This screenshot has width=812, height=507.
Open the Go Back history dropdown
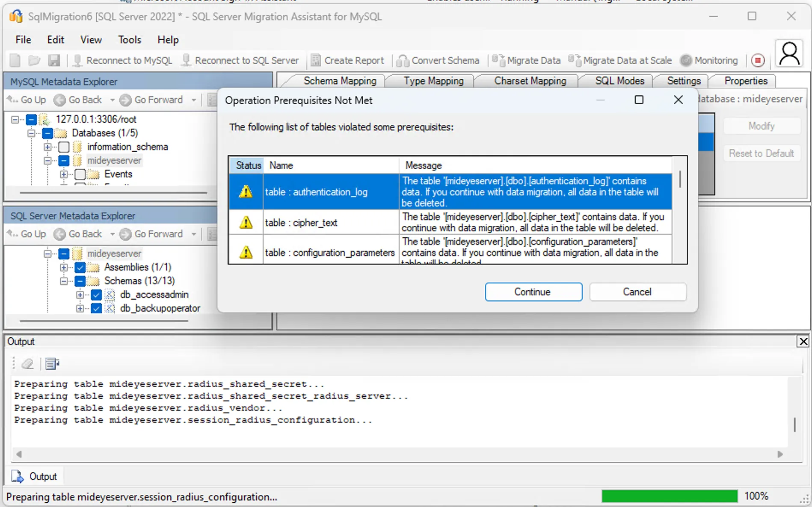point(112,100)
